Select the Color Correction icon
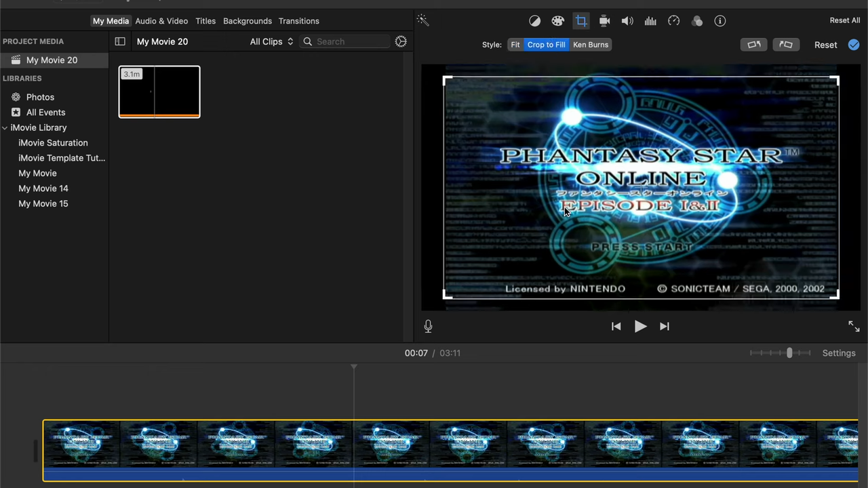Screen dimensions: 868x488 pos(557,21)
